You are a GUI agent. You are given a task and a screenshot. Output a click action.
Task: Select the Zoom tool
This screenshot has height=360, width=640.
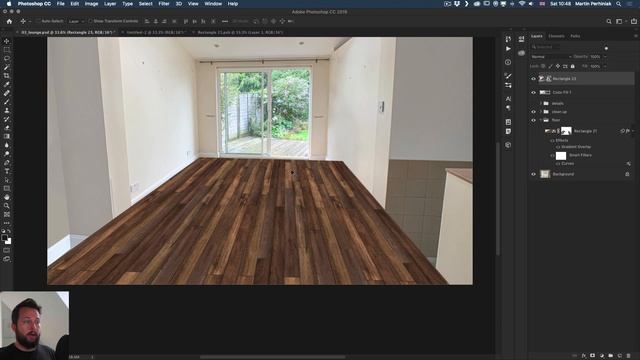point(7,206)
